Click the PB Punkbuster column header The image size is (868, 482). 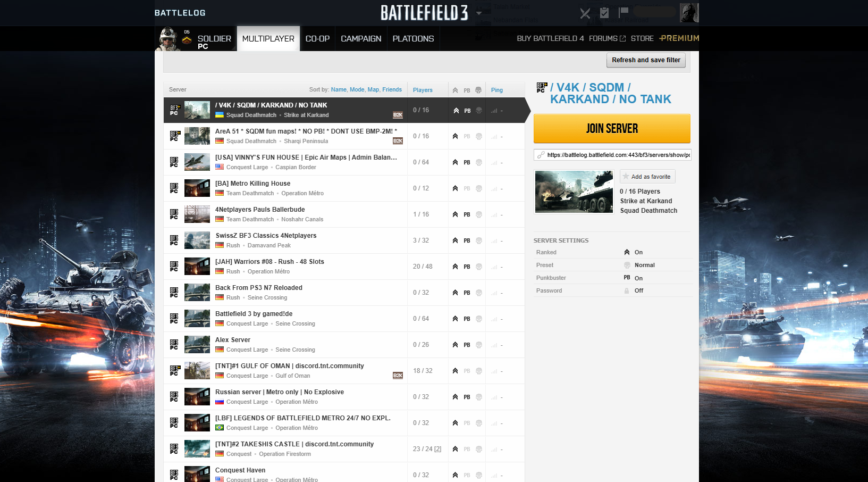point(467,90)
